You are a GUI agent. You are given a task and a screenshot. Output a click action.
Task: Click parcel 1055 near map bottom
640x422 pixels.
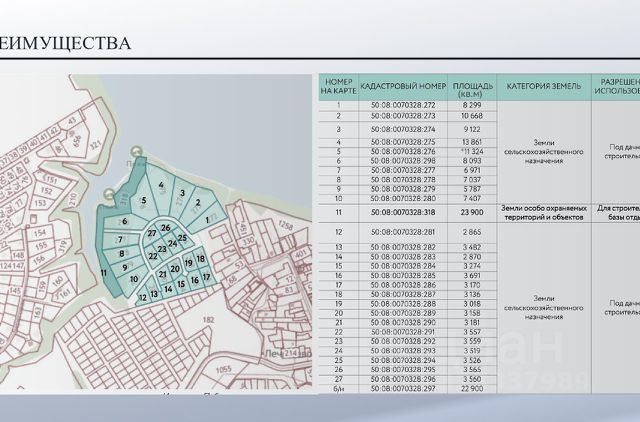pos(223,369)
